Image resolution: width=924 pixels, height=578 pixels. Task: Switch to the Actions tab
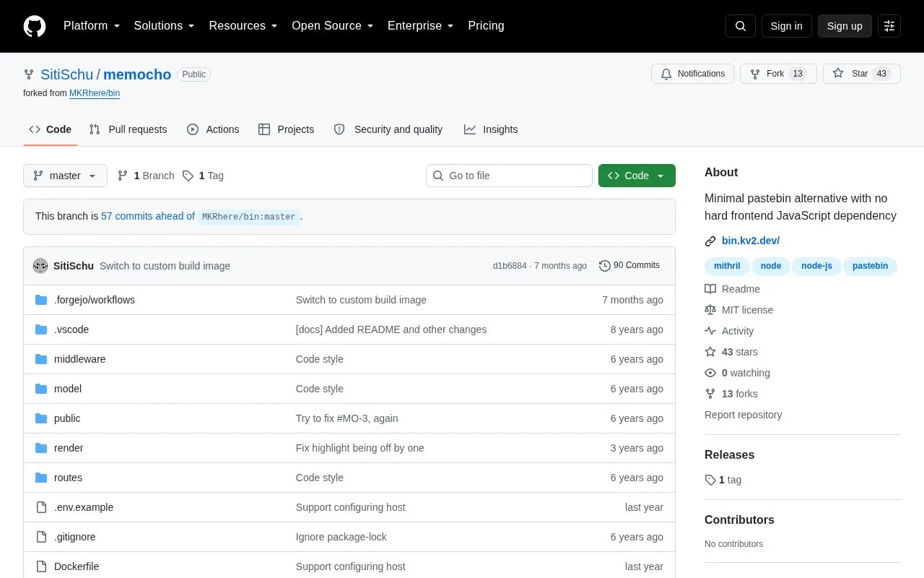(x=213, y=129)
